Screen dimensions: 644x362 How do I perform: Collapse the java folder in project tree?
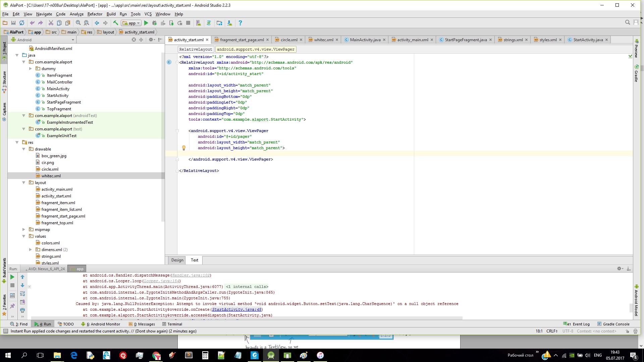click(17, 55)
